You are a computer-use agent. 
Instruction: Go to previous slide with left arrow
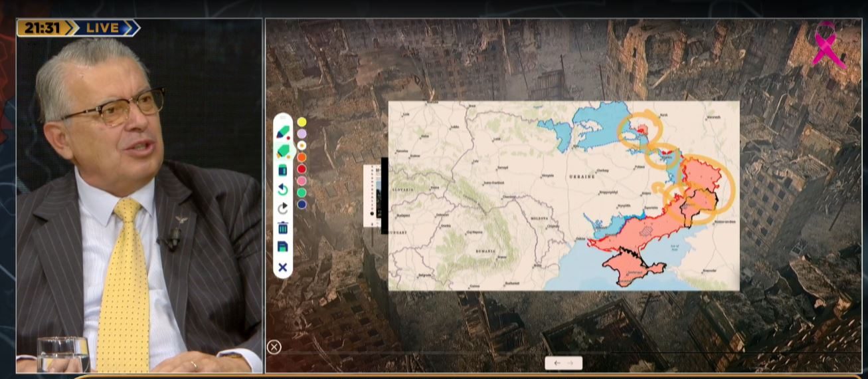click(557, 363)
